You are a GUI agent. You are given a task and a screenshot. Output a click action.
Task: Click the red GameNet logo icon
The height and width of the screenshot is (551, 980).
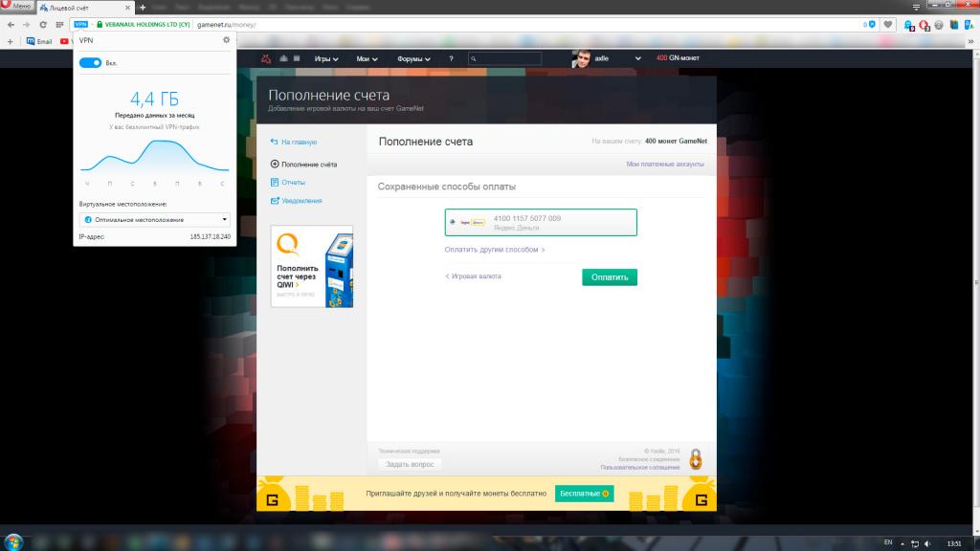(x=266, y=58)
